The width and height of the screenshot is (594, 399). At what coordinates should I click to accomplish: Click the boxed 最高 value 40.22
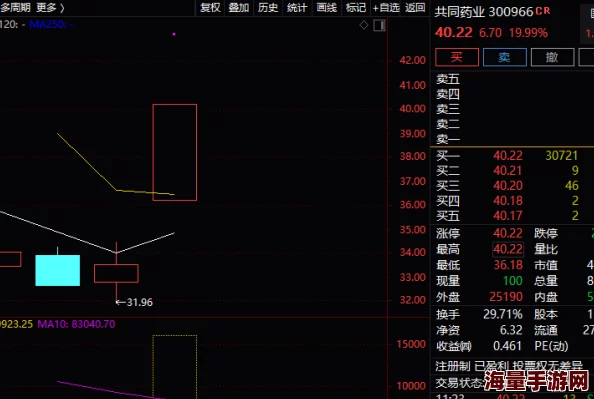(508, 249)
